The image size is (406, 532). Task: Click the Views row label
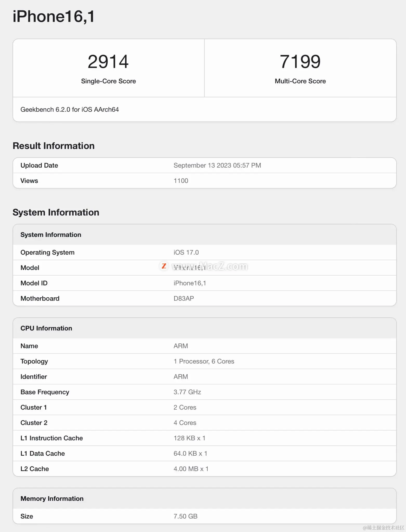coord(29,181)
